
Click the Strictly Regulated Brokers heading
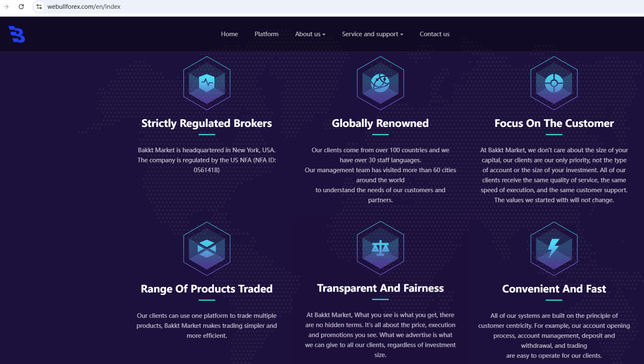(x=206, y=123)
